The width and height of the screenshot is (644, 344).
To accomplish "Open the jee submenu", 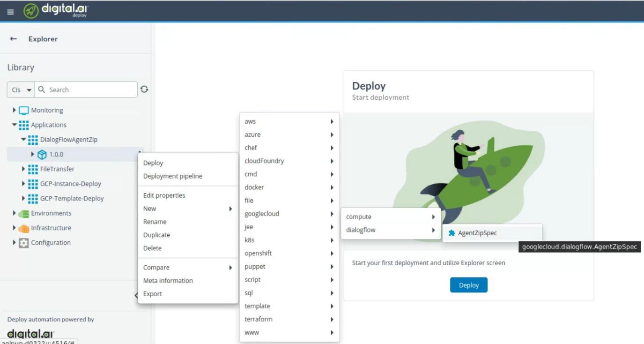I will 289,227.
